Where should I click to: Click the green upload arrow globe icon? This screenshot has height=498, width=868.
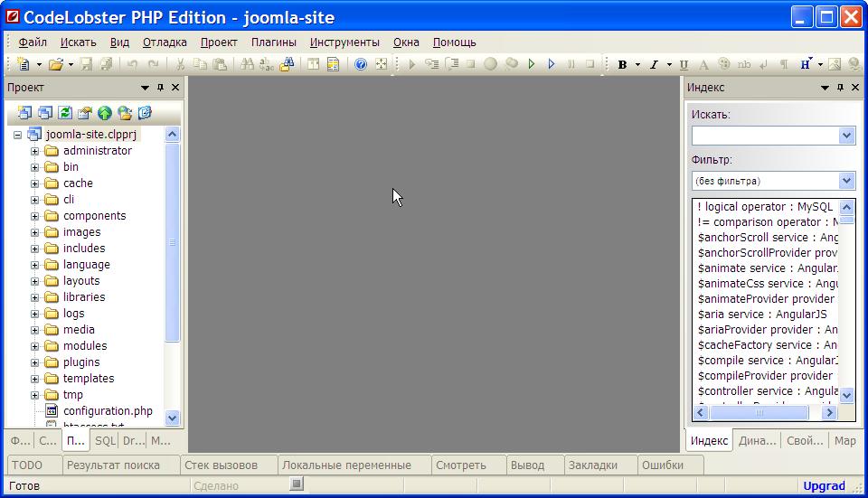[x=105, y=113]
